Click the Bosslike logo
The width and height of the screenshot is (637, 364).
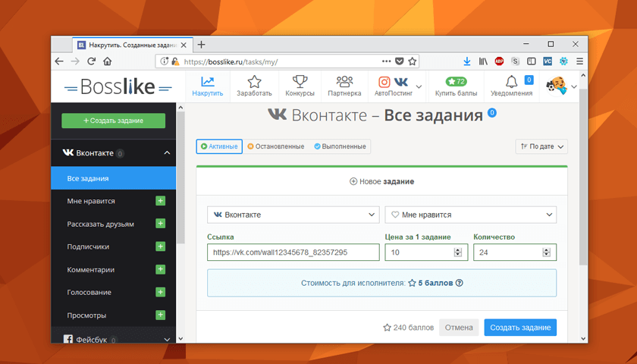click(118, 86)
